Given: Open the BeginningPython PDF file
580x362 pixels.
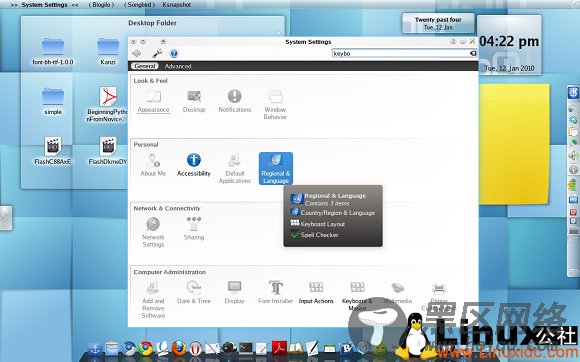Looking at the screenshot, I should pos(107,104).
